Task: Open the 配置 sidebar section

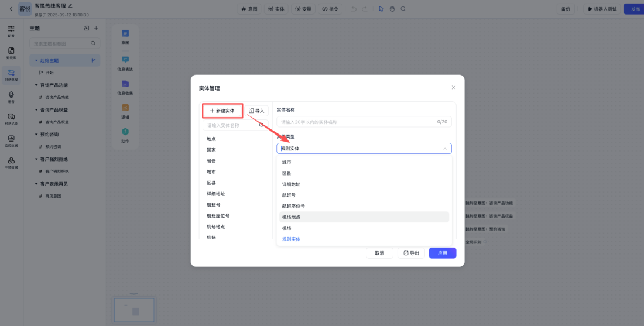Action: (x=11, y=31)
